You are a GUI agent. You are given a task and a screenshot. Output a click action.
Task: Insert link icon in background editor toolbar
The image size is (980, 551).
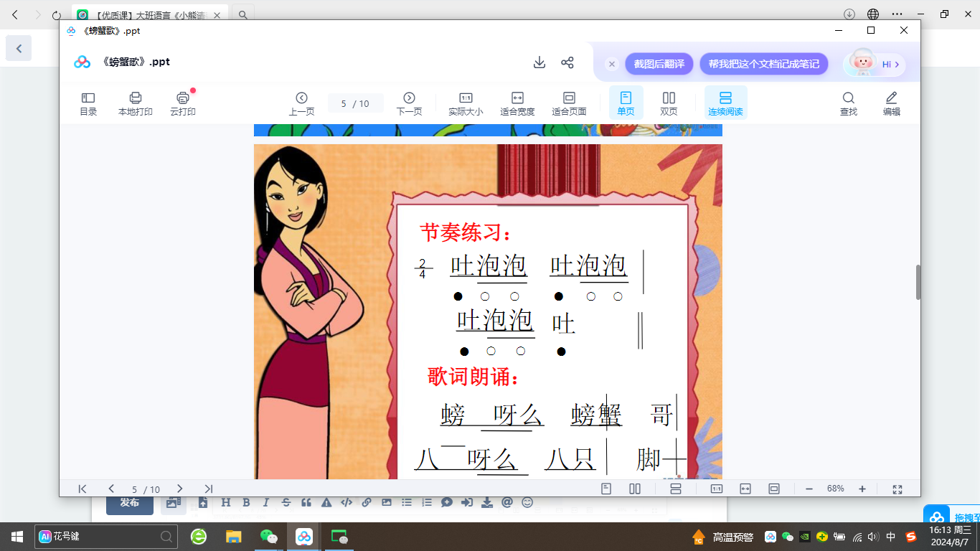pos(367,502)
